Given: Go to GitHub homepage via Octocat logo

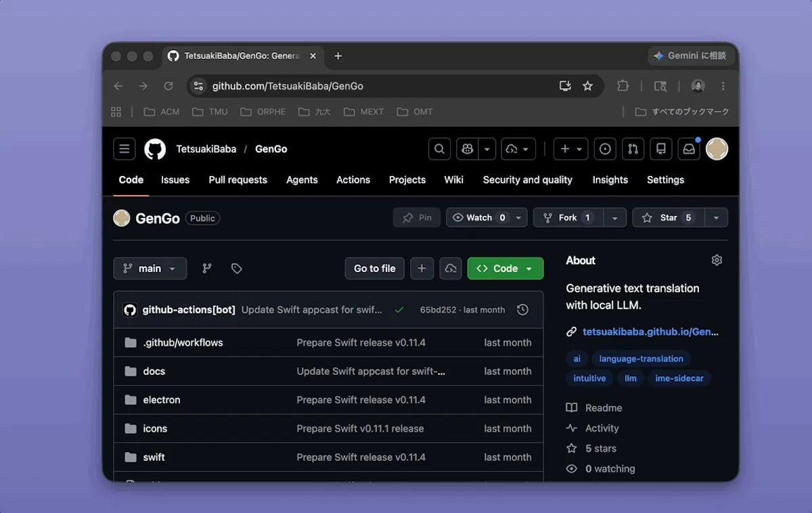Looking at the screenshot, I should (x=155, y=149).
